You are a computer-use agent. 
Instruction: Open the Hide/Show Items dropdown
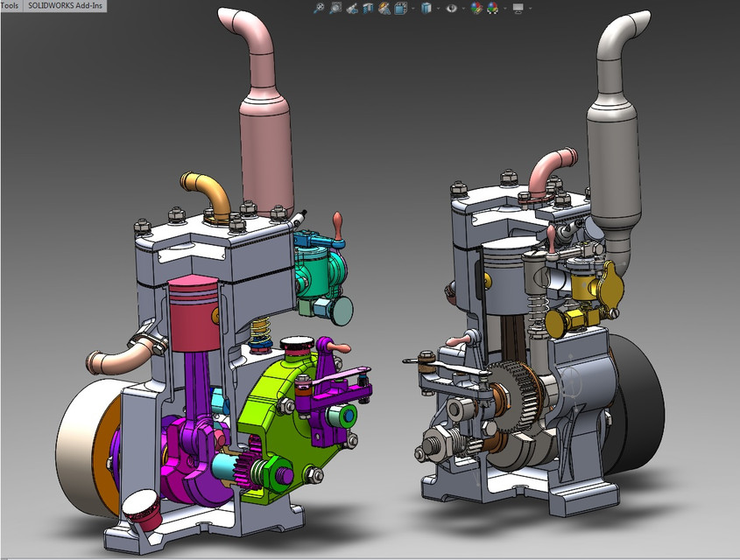coord(462,7)
